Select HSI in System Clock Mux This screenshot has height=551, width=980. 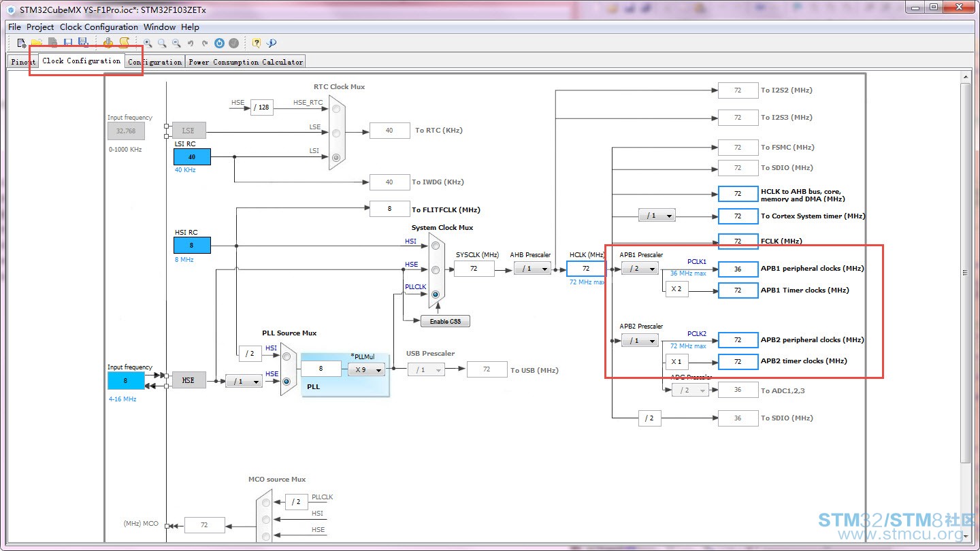pos(436,246)
